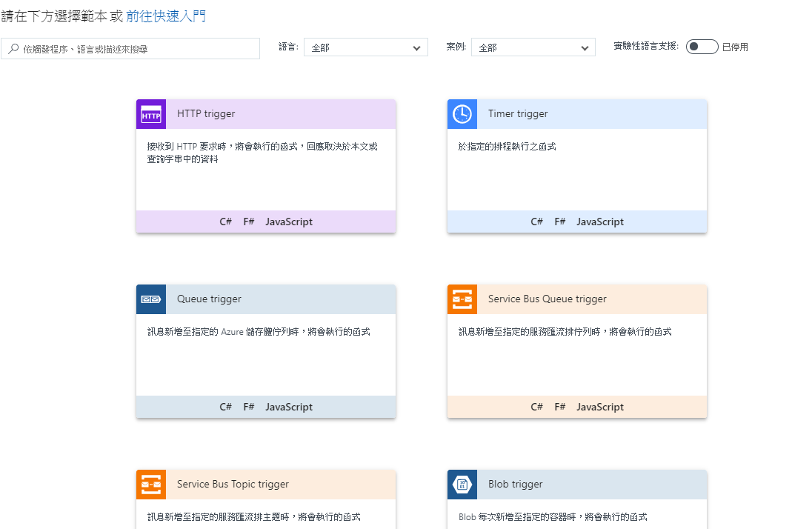Screen dimensions: 812x529
Task: Click the search magnifier icon
Action: click(x=13, y=47)
